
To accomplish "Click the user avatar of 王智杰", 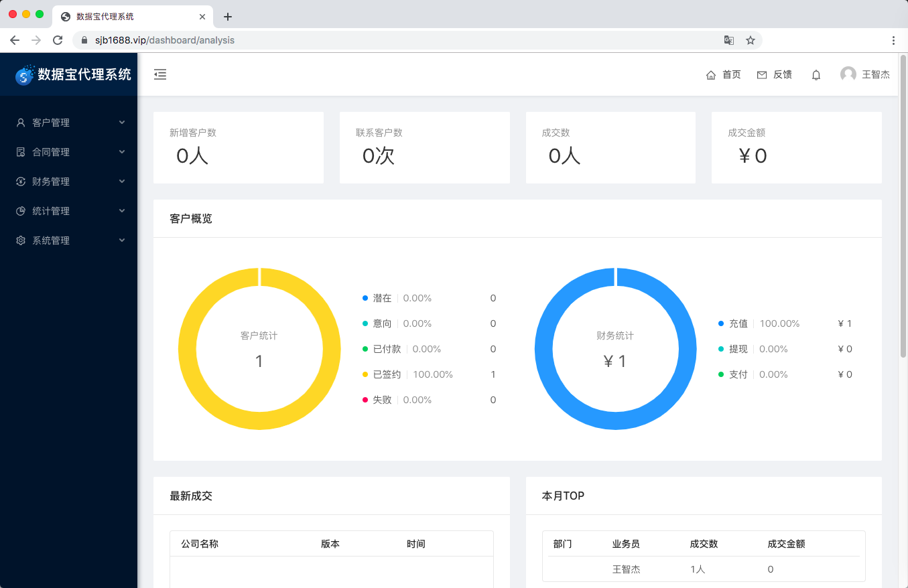I will (x=848, y=74).
